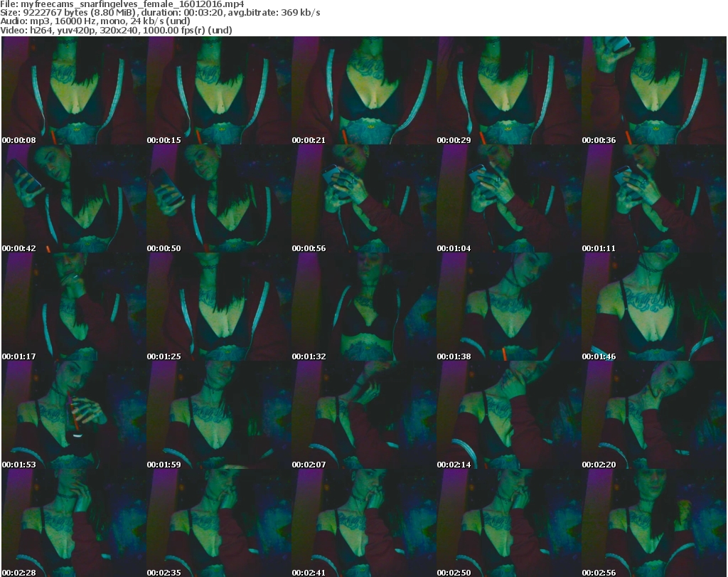Click the 'File:' header line with the .mp4 name
This screenshot has width=728, height=577.
pos(122,4)
